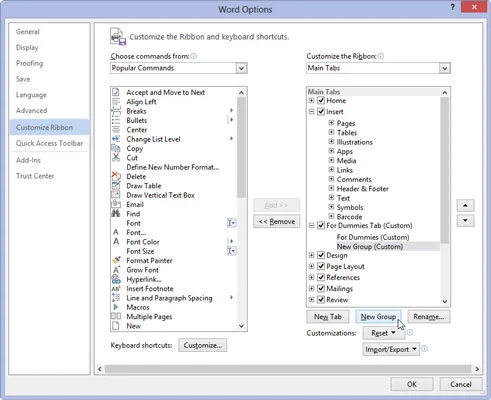Click the move down arrow button
The height and width of the screenshot is (400, 491).
click(x=465, y=220)
